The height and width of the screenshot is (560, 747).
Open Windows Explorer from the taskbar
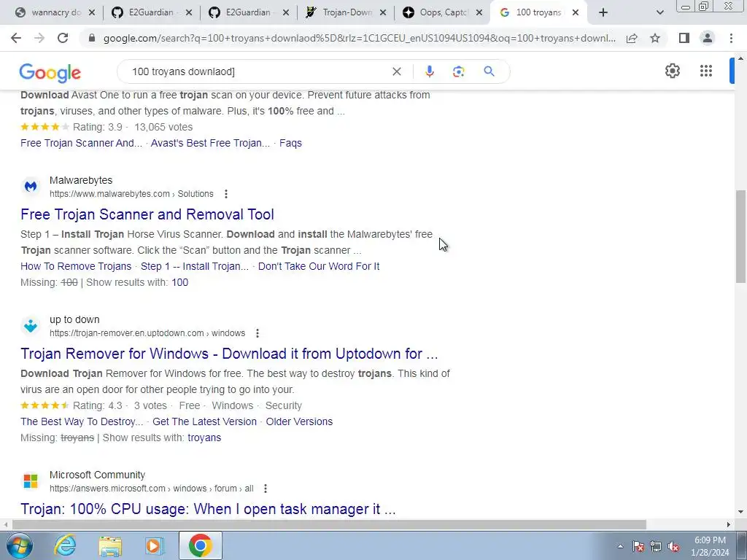click(110, 545)
